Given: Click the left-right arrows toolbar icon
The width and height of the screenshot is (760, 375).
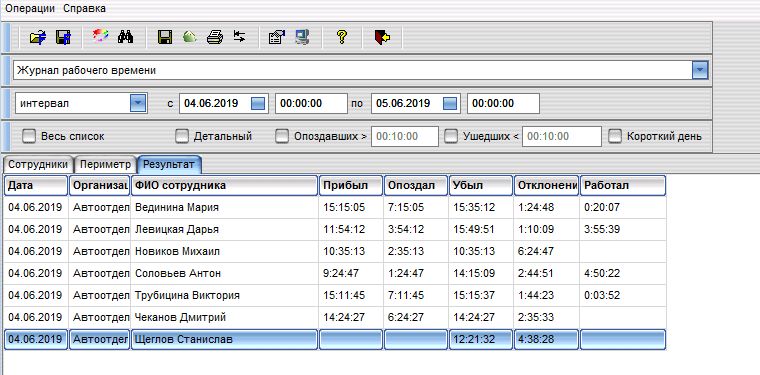Looking at the screenshot, I should pos(239,36).
